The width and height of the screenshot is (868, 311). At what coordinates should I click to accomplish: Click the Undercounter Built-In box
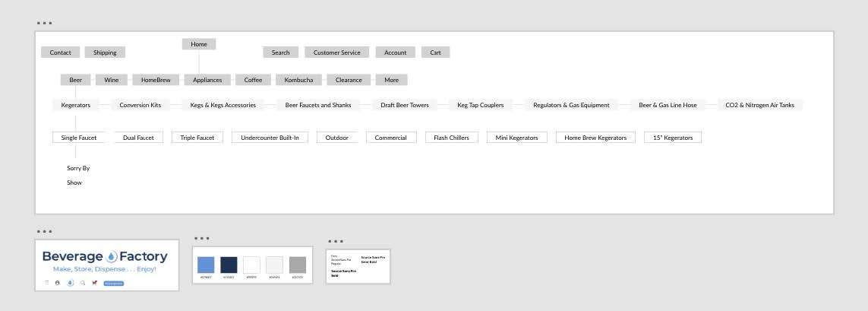point(270,138)
